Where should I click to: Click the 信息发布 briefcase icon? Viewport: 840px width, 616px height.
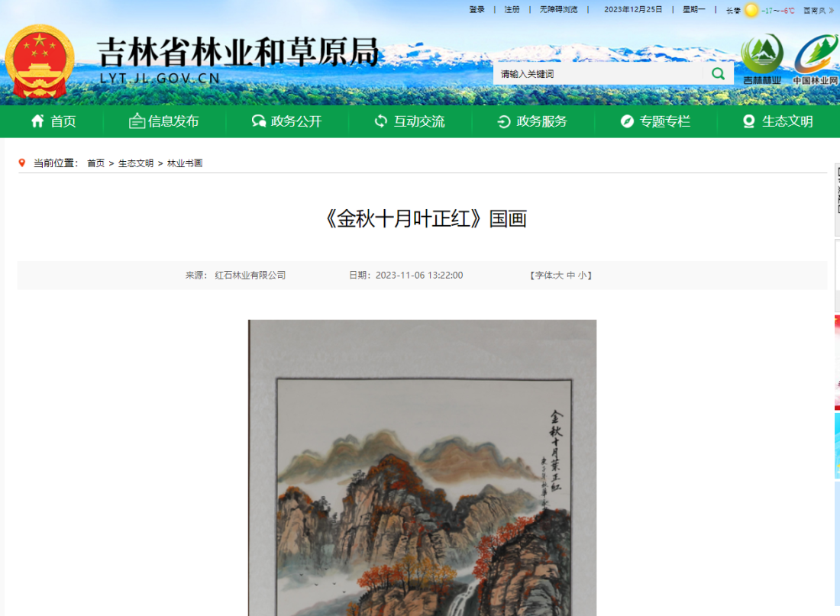point(137,121)
